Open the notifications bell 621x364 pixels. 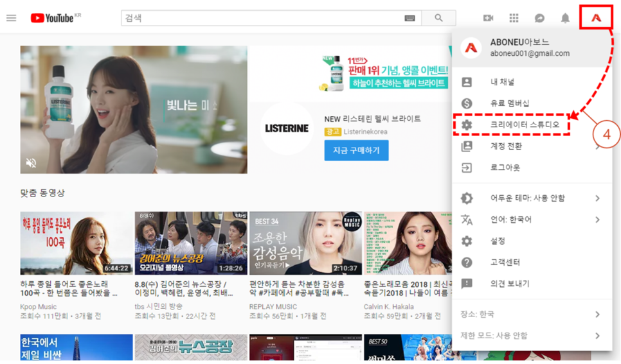(x=565, y=18)
